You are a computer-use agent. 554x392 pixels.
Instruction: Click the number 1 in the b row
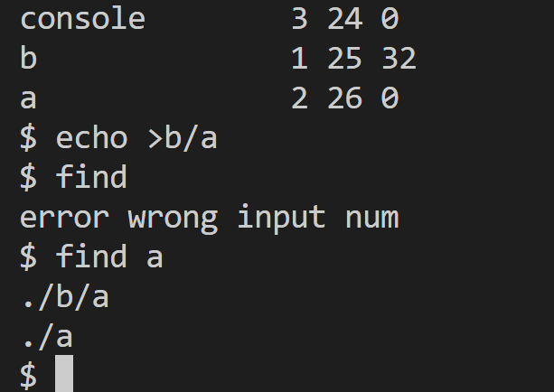300,59
